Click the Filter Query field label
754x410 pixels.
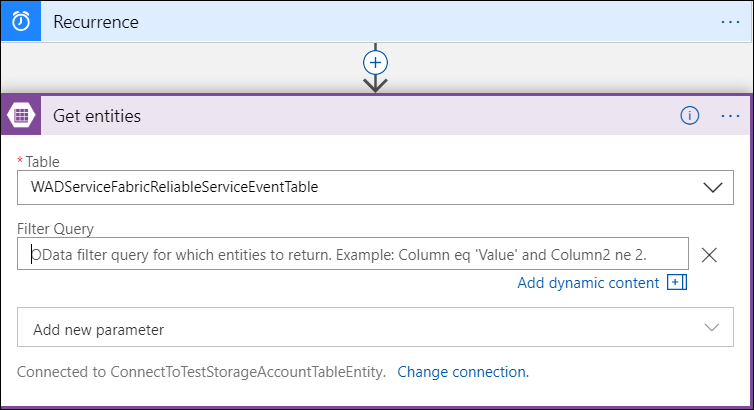[x=55, y=229]
